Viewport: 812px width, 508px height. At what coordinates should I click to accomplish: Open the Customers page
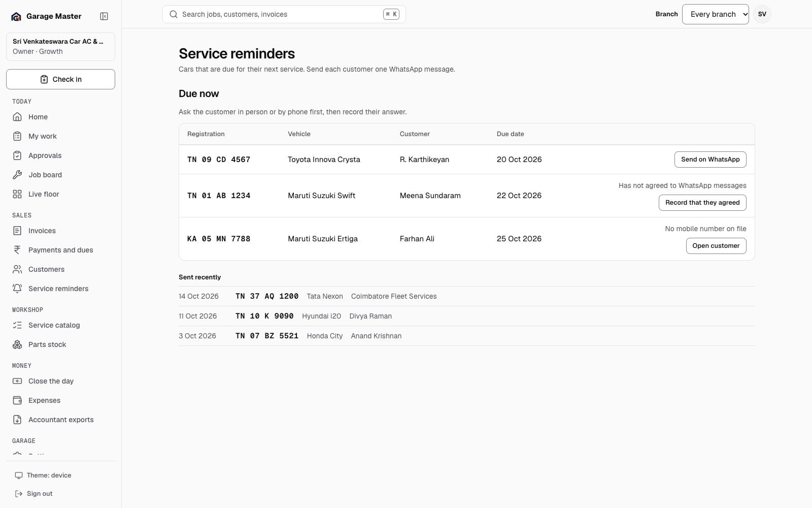60,269
